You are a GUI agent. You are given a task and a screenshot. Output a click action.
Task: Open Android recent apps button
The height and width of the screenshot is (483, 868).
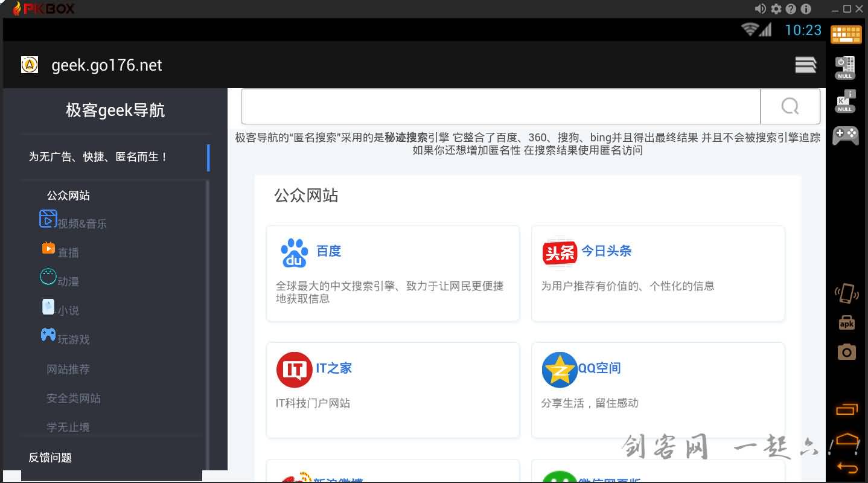pos(847,409)
